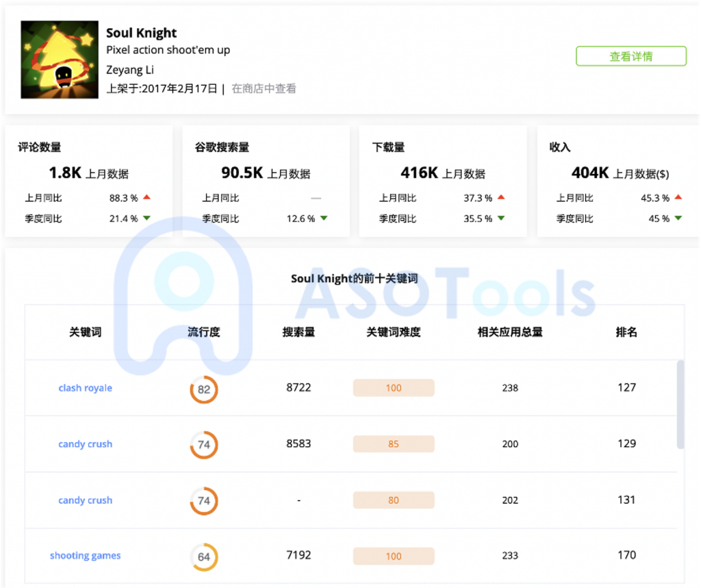This screenshot has height=588, width=701.
Task: Open the clash royale keyword link
Action: pos(85,388)
